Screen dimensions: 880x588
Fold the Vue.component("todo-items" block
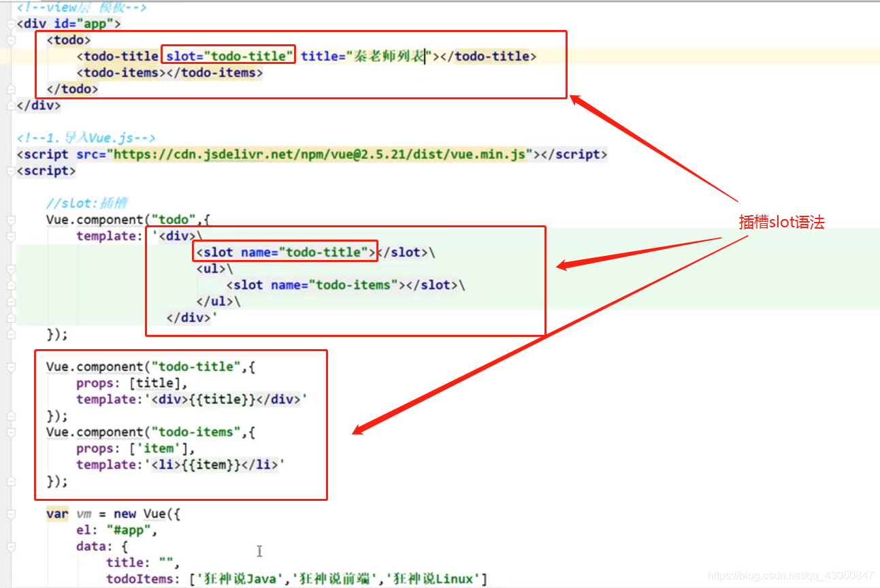pos(10,432)
